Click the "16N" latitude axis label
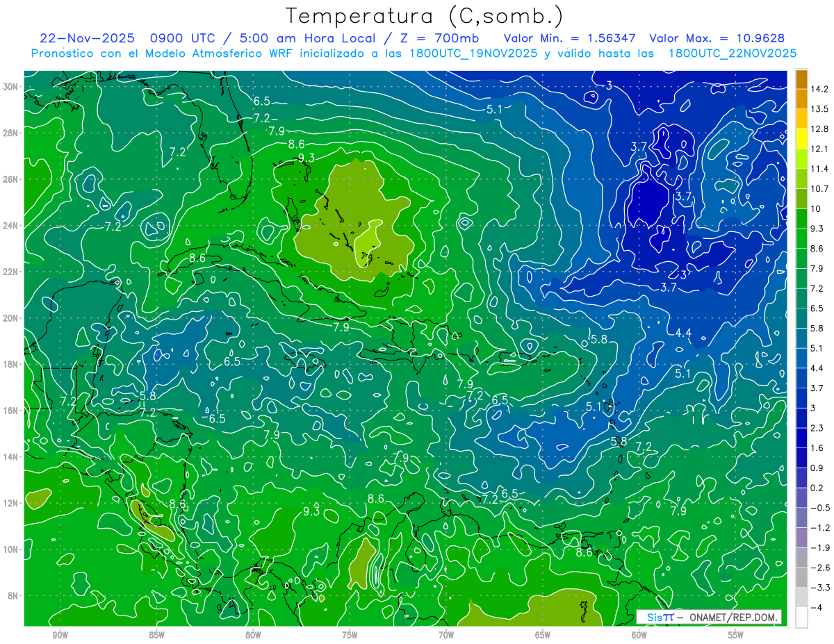The image size is (834, 644). [12, 411]
